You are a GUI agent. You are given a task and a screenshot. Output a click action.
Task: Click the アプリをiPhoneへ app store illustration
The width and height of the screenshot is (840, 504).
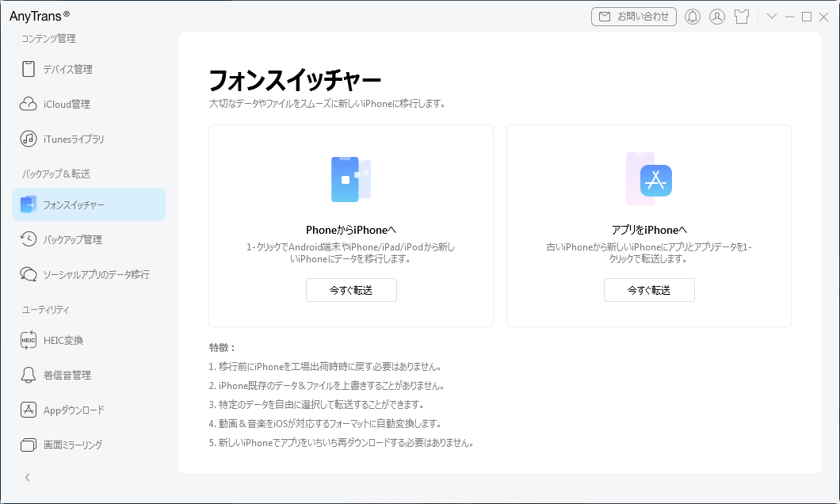pyautogui.click(x=649, y=179)
